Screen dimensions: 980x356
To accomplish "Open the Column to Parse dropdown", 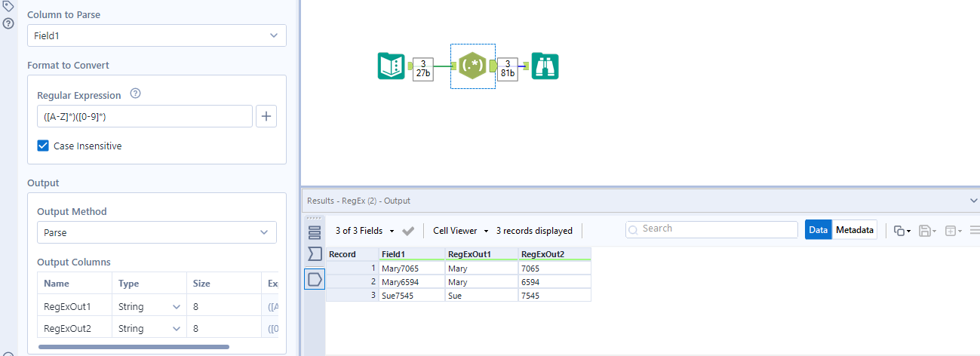I will pos(157,35).
